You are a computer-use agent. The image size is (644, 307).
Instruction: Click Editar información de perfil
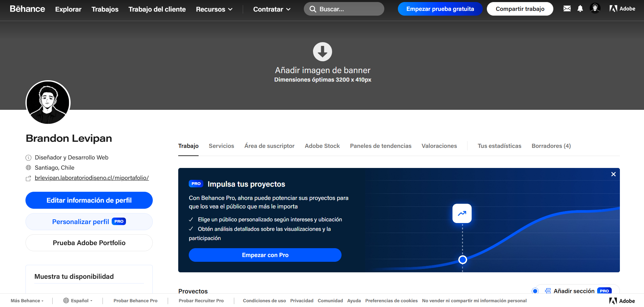coord(89,200)
